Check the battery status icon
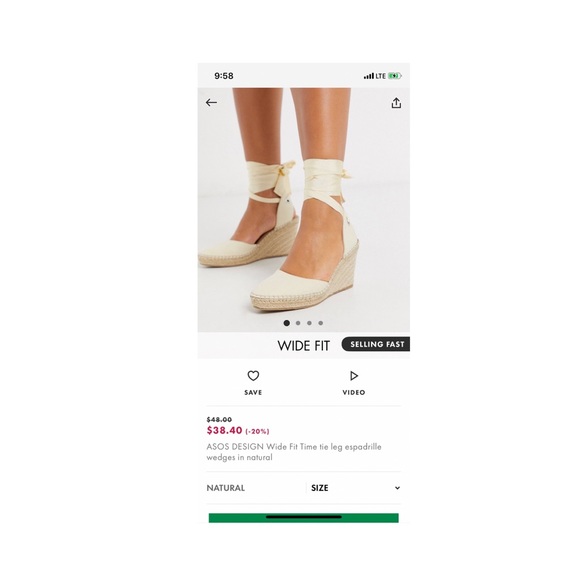 coord(395,76)
